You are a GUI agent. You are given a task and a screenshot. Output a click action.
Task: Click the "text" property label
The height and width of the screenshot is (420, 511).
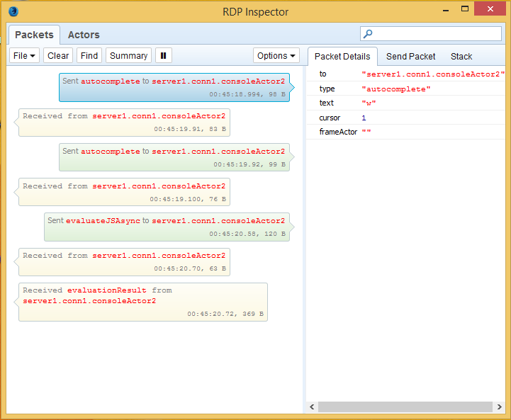pos(326,103)
